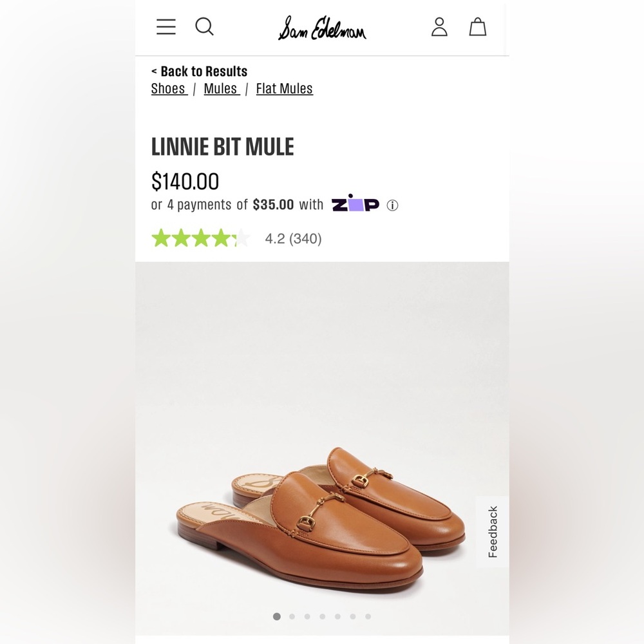Open the Mules breadcrumb category
The image size is (644, 644).
coord(221,88)
